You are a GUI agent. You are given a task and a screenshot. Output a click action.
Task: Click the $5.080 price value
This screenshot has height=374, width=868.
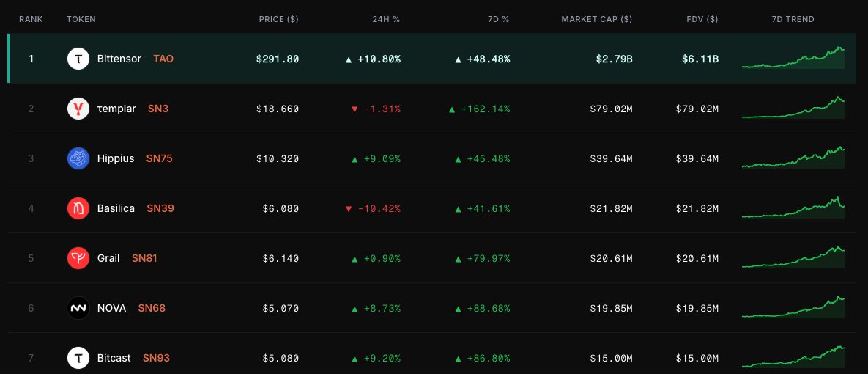click(x=281, y=358)
